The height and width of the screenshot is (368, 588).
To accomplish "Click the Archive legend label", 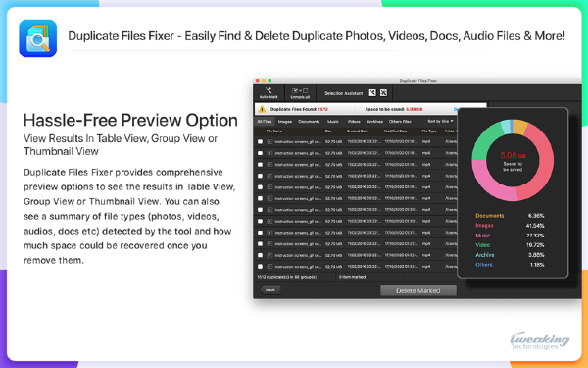I will [x=485, y=255].
